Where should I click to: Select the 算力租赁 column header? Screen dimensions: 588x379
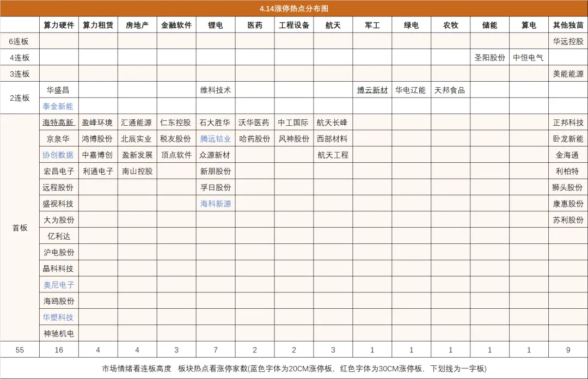click(98, 25)
